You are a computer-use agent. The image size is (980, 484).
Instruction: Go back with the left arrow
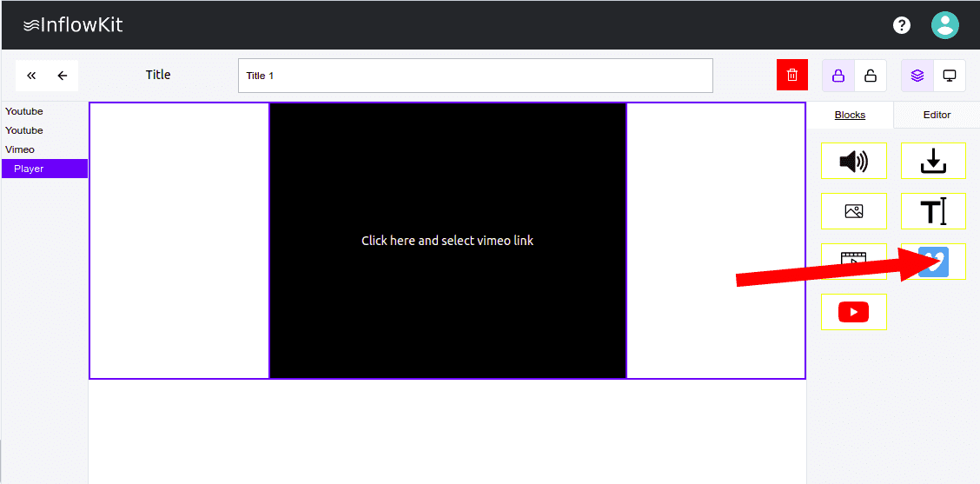click(63, 76)
